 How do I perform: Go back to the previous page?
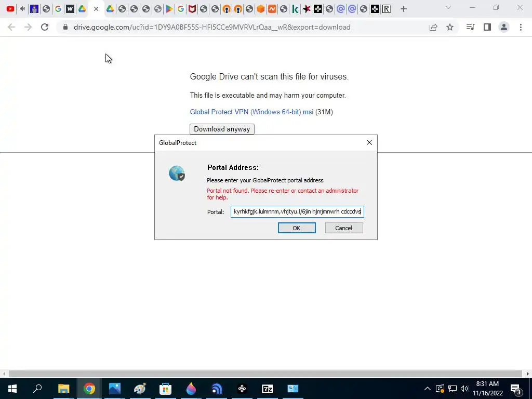pos(11,27)
